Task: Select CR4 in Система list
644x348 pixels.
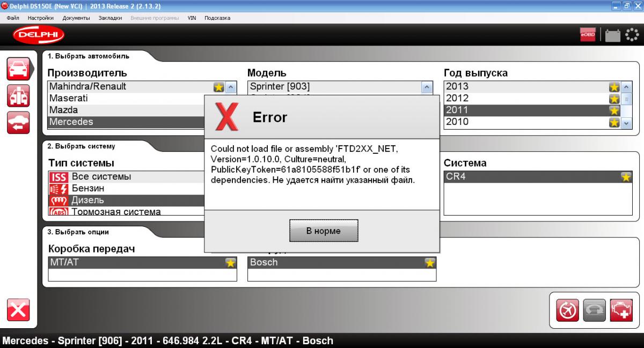Action: [538, 176]
